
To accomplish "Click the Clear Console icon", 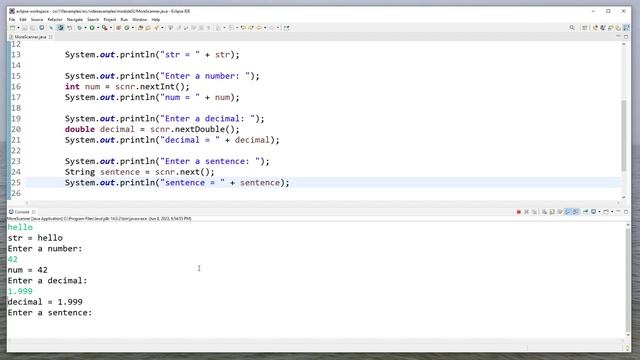I will (544, 212).
